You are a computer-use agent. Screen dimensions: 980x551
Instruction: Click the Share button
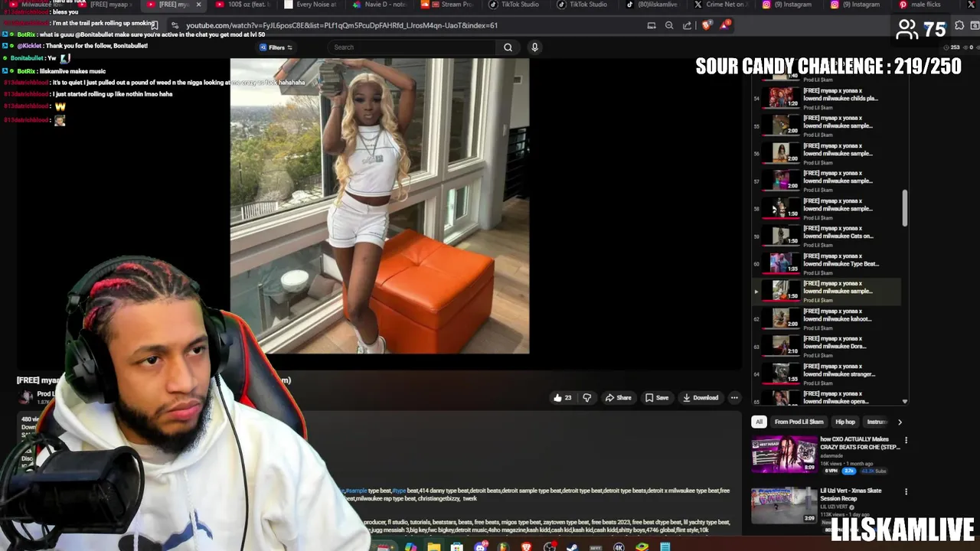618,398
